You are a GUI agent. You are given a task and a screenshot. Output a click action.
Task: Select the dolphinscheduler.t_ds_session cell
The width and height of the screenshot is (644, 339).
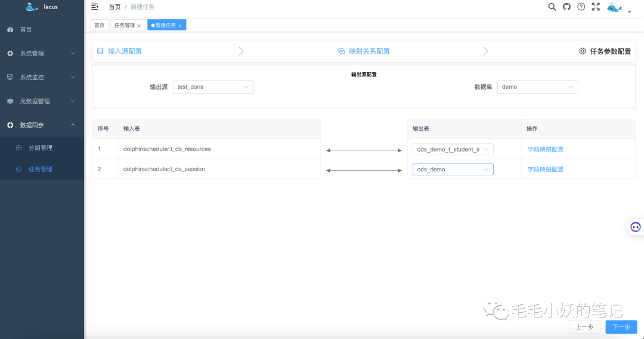(x=219, y=169)
